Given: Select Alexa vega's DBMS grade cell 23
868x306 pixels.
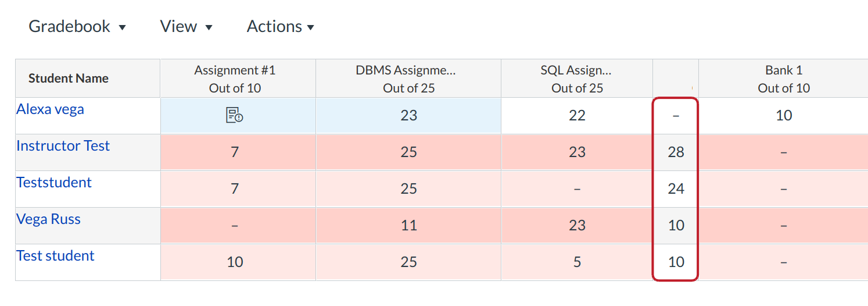Looking at the screenshot, I should [408, 115].
